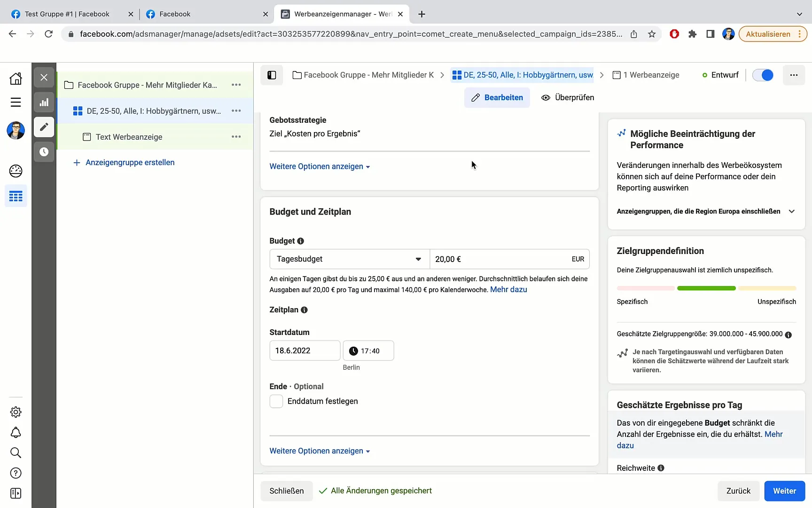Switch to the second Facebook browser tab
The image size is (812, 508).
207,14
